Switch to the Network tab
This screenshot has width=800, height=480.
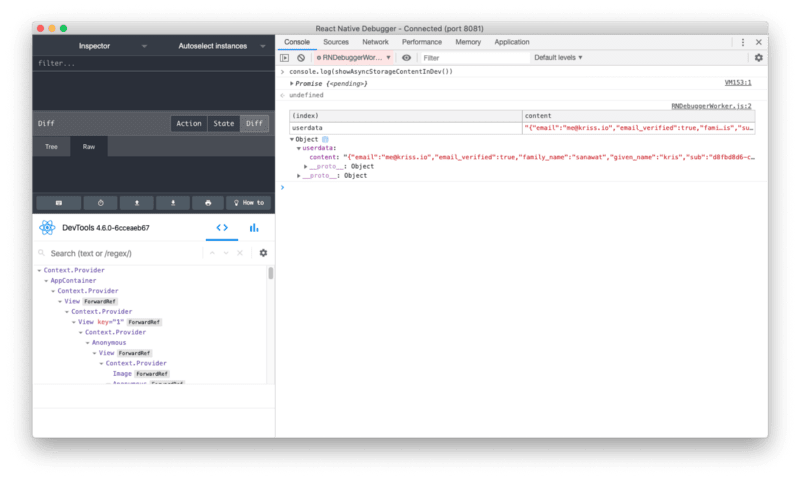(375, 42)
